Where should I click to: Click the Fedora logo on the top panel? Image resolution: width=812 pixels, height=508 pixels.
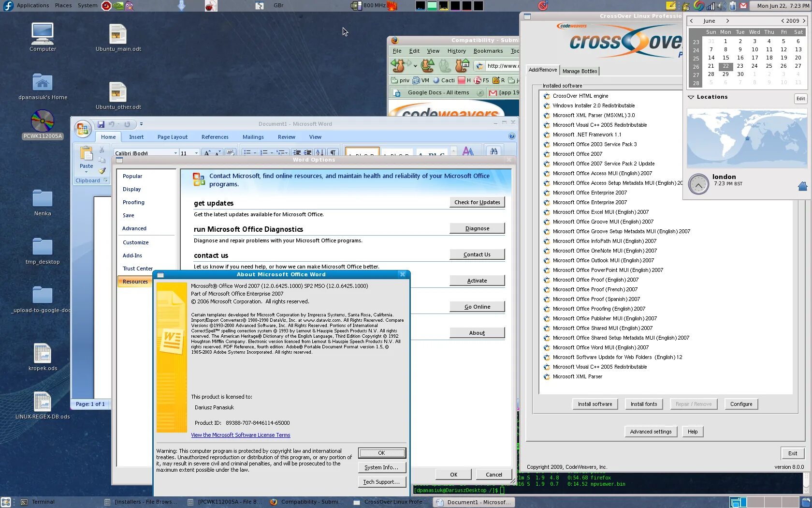(7, 6)
